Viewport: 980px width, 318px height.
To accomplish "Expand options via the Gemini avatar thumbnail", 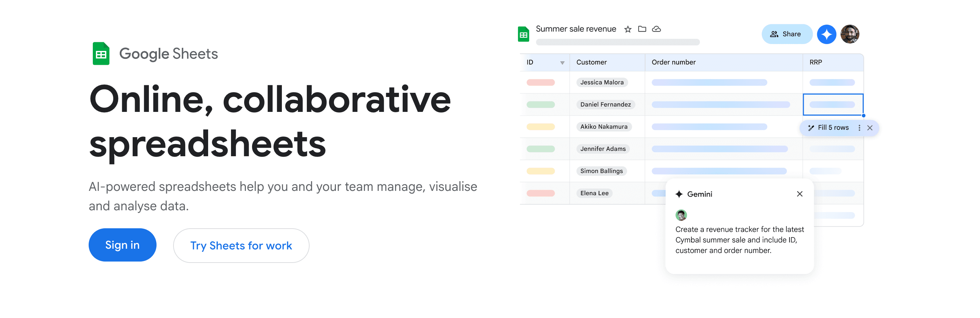I will (x=681, y=215).
